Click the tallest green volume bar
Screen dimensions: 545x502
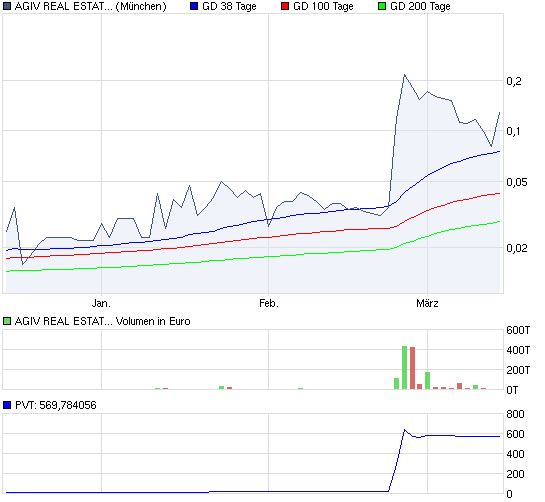(405, 367)
